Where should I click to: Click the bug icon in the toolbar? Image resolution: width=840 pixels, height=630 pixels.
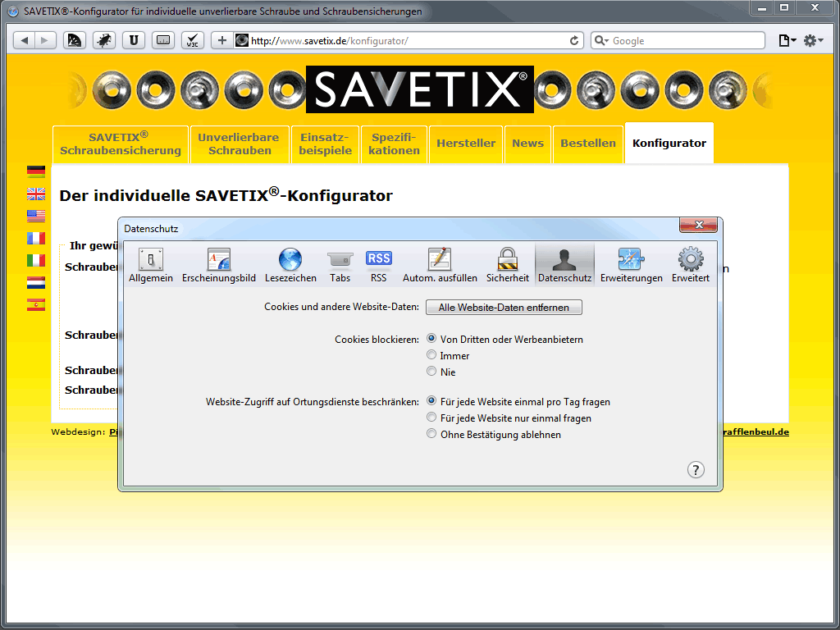pyautogui.click(x=104, y=41)
